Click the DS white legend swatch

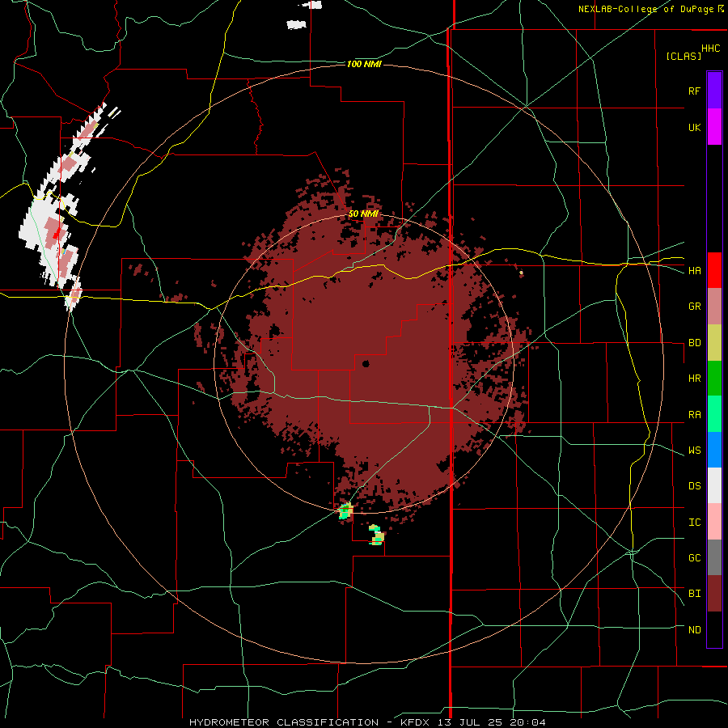[x=714, y=485]
